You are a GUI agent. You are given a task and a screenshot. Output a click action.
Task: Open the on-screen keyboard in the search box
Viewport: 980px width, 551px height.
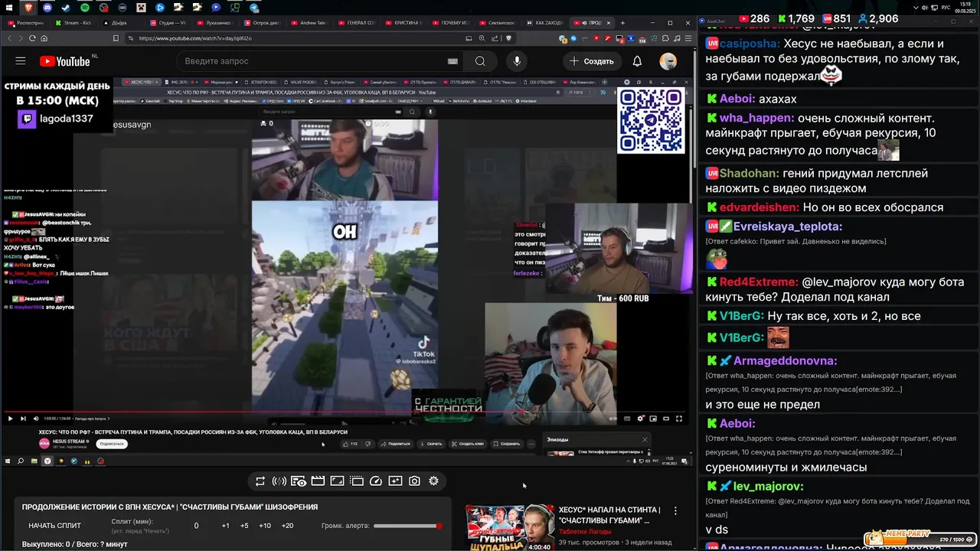pyautogui.click(x=452, y=61)
